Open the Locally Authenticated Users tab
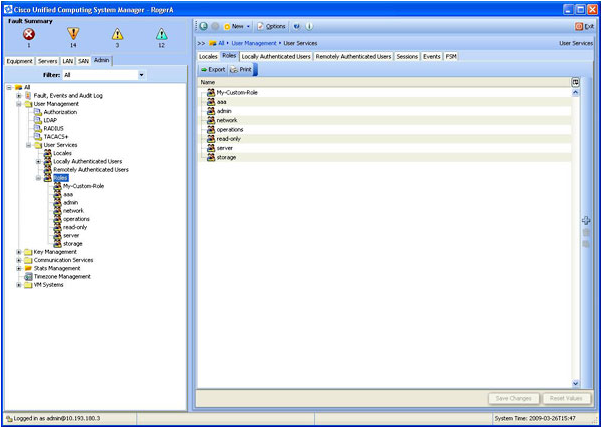This screenshot has height=427, width=601. point(276,56)
